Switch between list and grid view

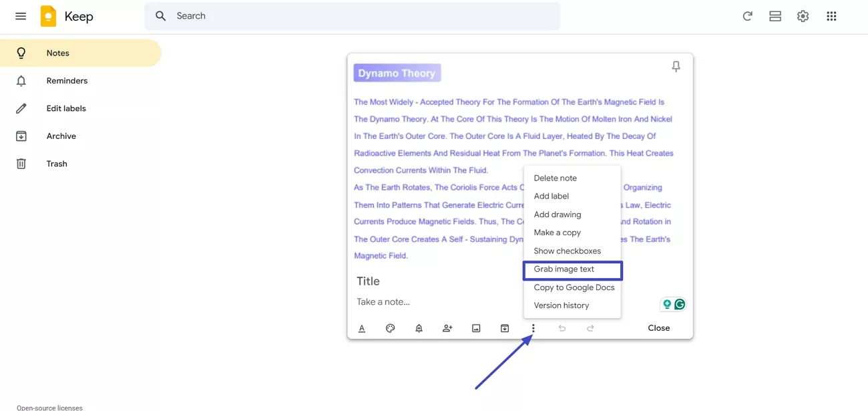click(x=775, y=15)
